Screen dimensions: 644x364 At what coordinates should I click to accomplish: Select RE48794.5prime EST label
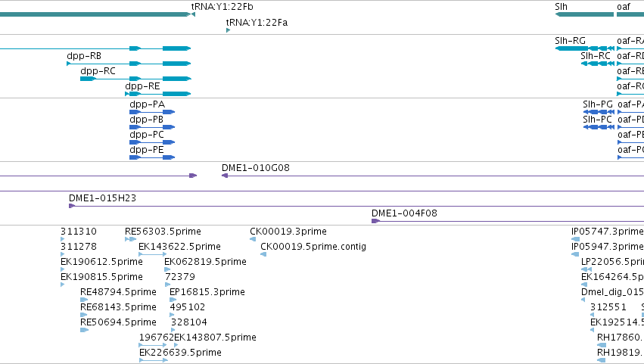[118, 293]
